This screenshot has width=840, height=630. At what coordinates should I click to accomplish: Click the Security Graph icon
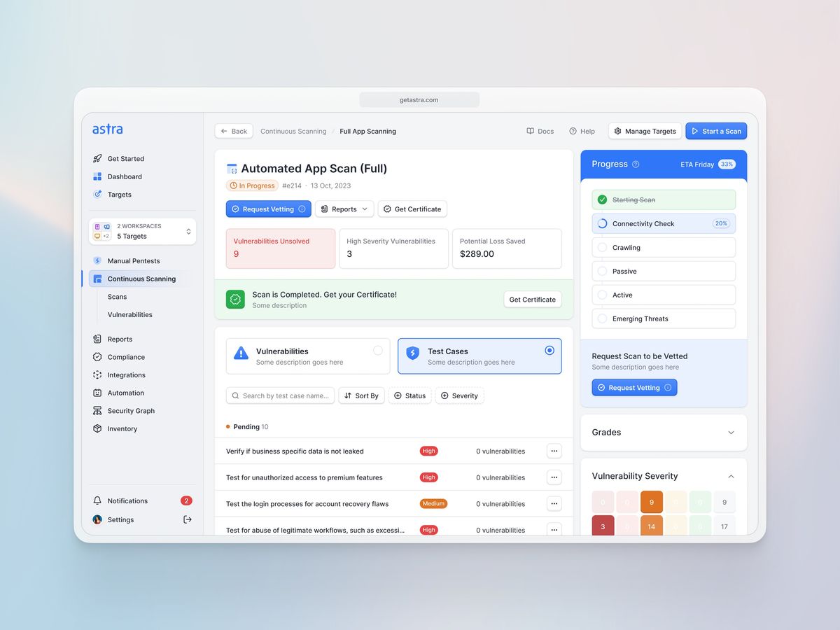pos(97,411)
